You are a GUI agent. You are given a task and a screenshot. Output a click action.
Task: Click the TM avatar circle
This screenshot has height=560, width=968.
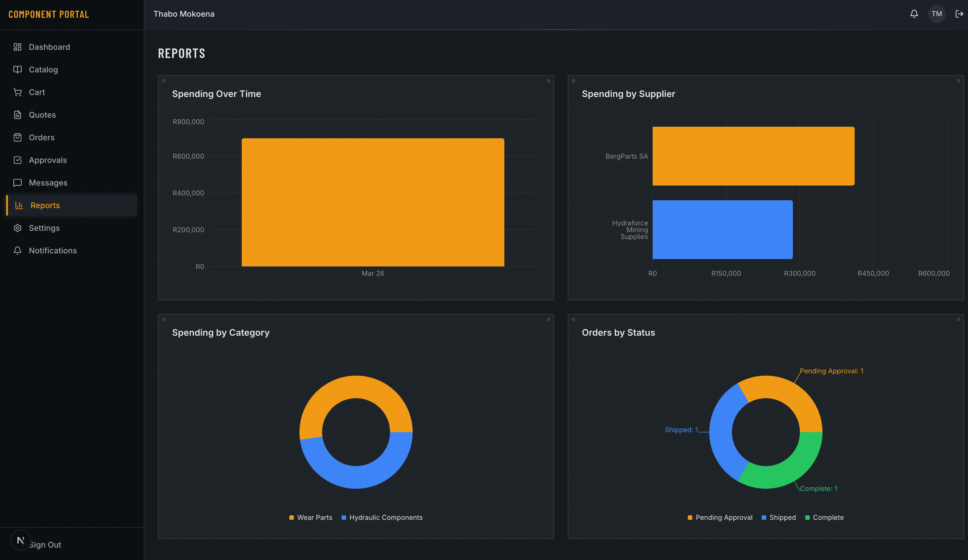pyautogui.click(x=937, y=13)
